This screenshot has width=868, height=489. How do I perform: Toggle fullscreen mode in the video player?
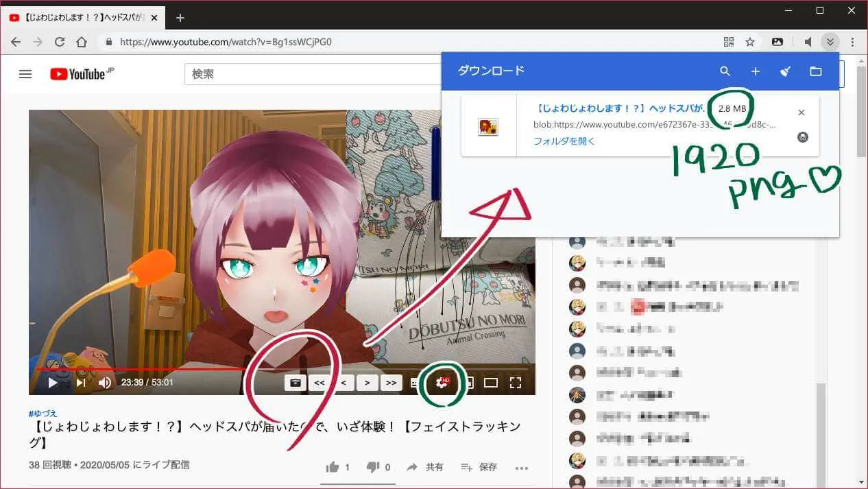coord(516,383)
